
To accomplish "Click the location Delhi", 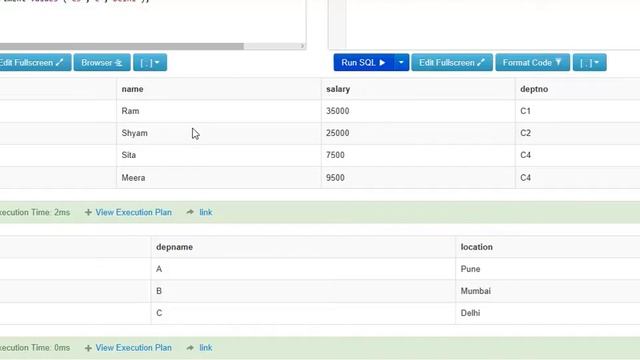I will point(470,313).
